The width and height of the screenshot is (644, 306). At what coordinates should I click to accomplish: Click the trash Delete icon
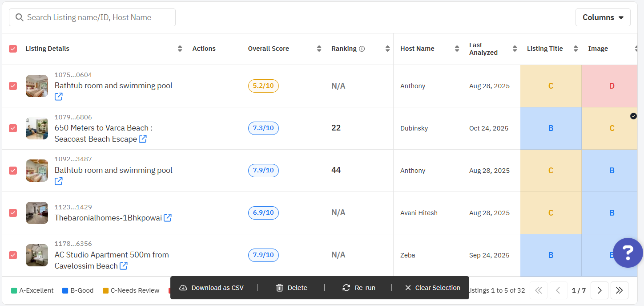(280, 288)
